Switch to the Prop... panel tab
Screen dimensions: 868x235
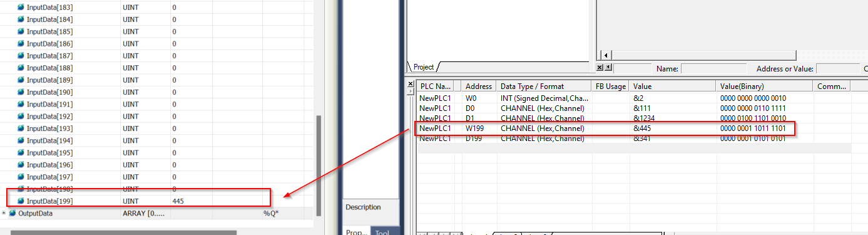[x=357, y=231]
